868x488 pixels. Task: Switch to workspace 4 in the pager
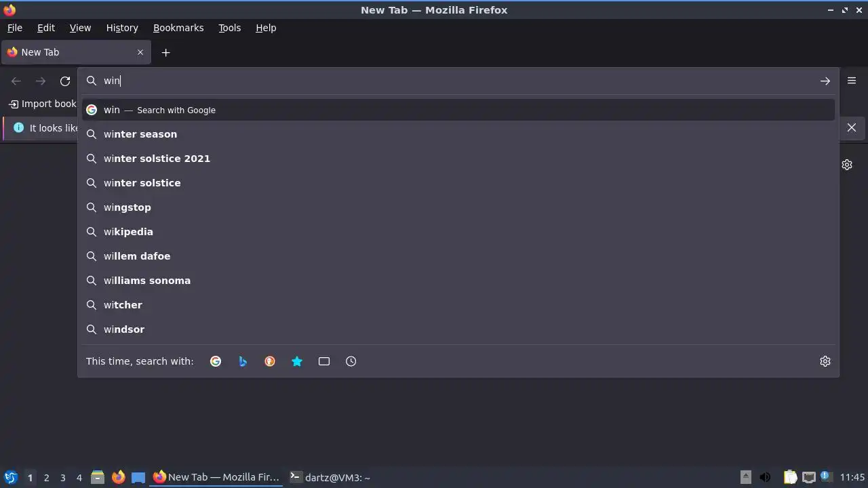79,478
